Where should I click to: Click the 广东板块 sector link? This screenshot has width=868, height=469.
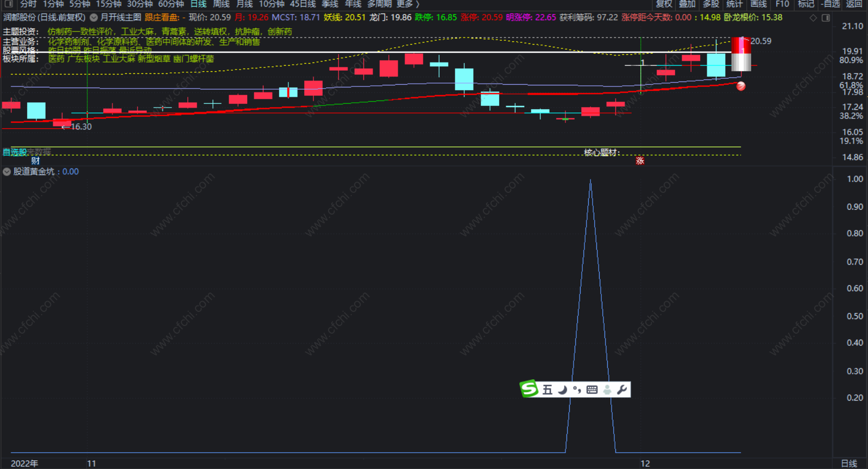pyautogui.click(x=84, y=59)
